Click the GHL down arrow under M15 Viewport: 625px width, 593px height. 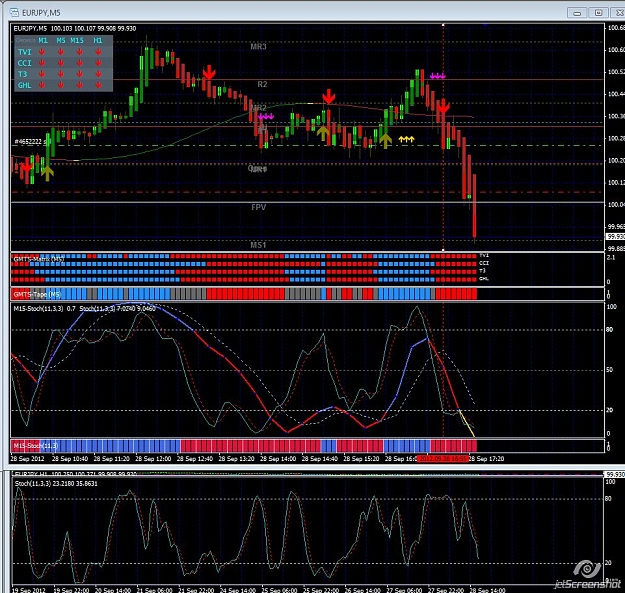[79, 85]
